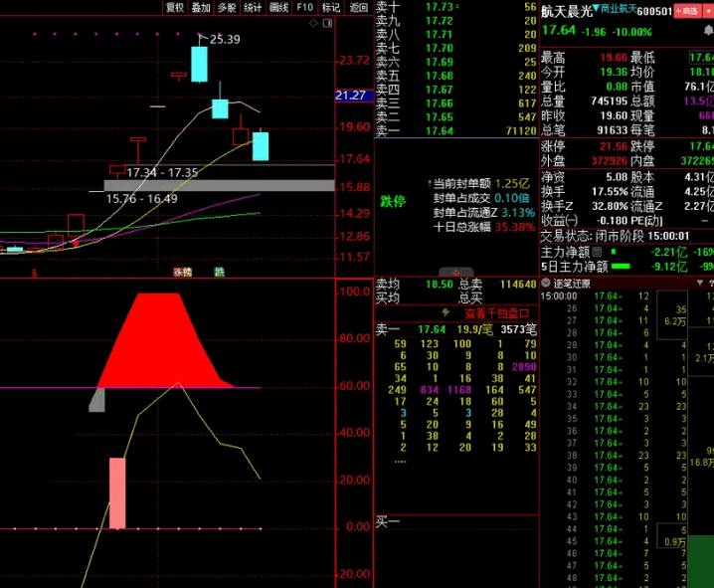Click the 总量 745195 value
The image size is (714, 588).
610,100
